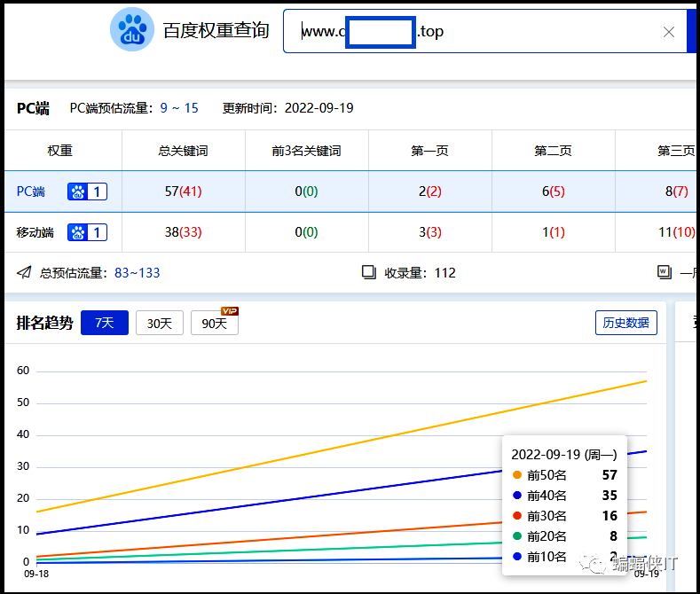The image size is (700, 594).
Task: Click the paper plane traffic icon
Action: (x=24, y=272)
